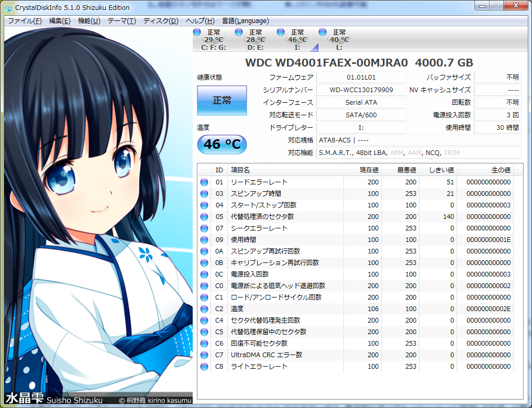The width and height of the screenshot is (532, 408).
Task: Click the power-on hours value 30 時間
Action: [497, 128]
